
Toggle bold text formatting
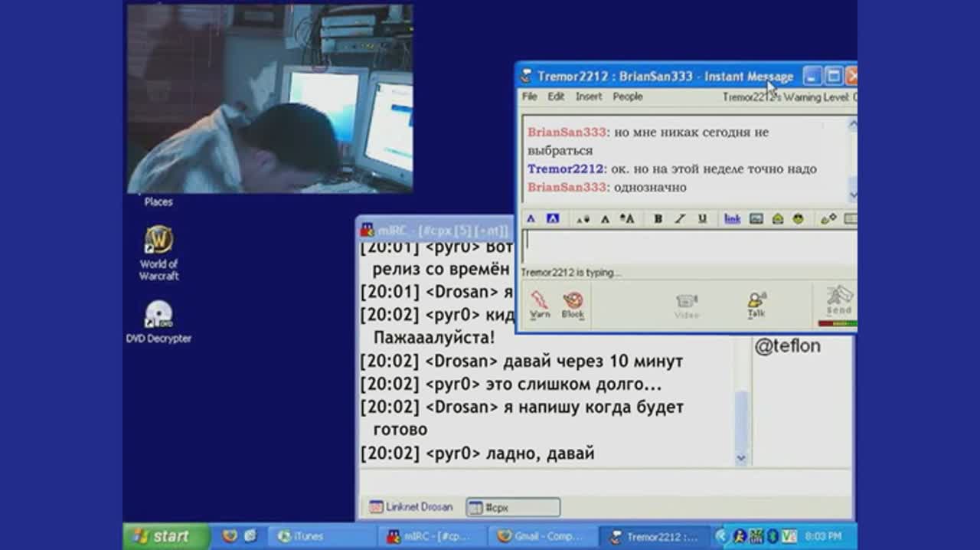[x=658, y=219]
